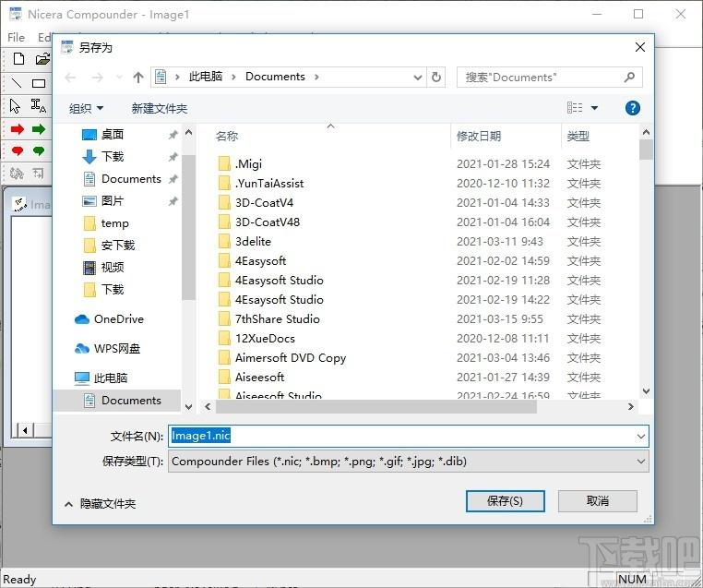
Task: Click 新建文件夹 new folder button
Action: (x=160, y=108)
